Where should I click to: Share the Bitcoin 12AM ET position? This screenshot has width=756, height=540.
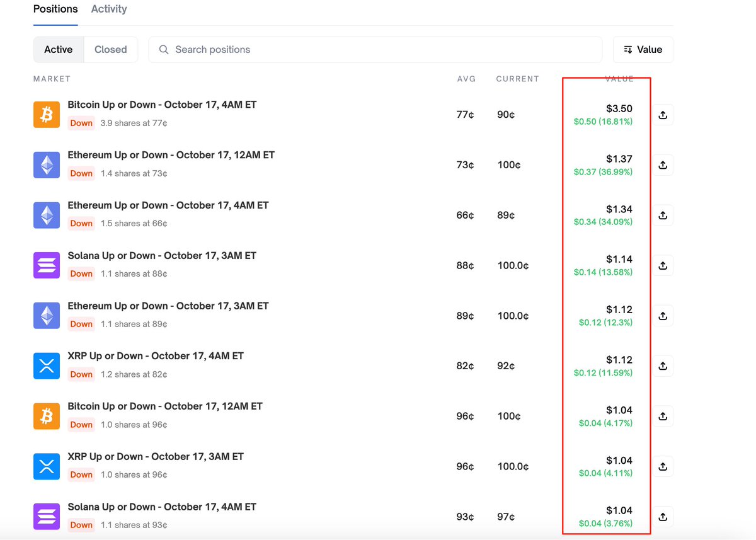pyautogui.click(x=663, y=416)
